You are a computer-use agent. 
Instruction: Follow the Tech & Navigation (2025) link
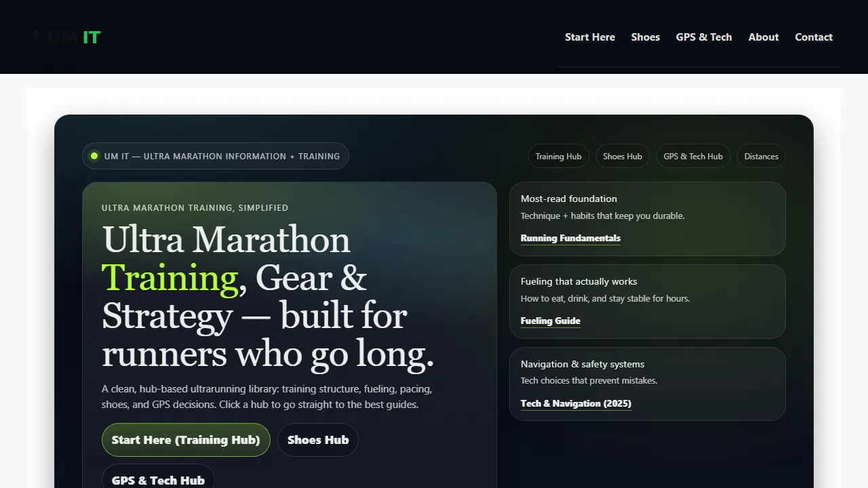click(575, 404)
